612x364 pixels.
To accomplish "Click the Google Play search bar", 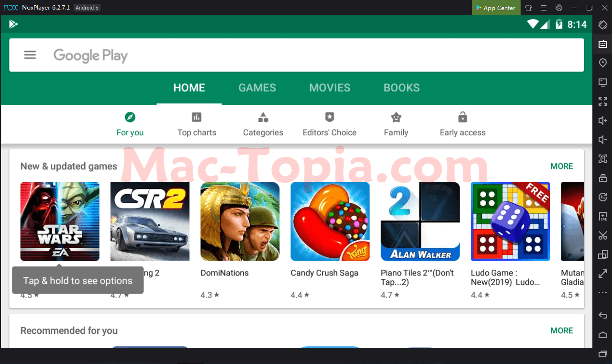I will [297, 55].
